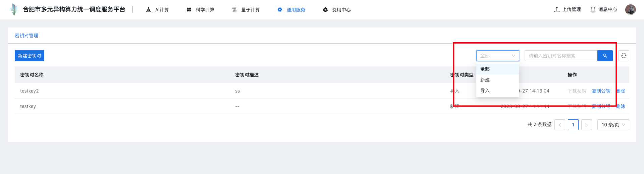Click the 消息中心 bell icon
This screenshot has height=174, width=644.
[x=593, y=10]
